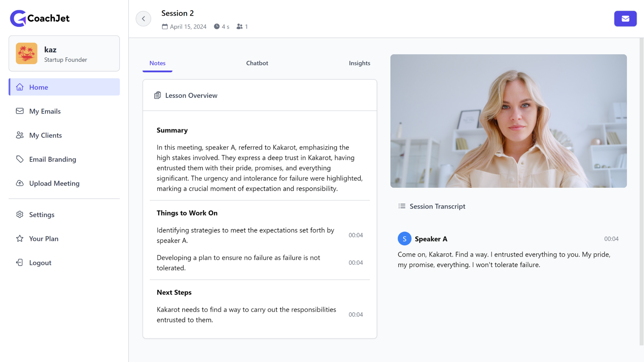The image size is (644, 362).
Task: Switch to the Chatbot tab
Action: point(257,63)
